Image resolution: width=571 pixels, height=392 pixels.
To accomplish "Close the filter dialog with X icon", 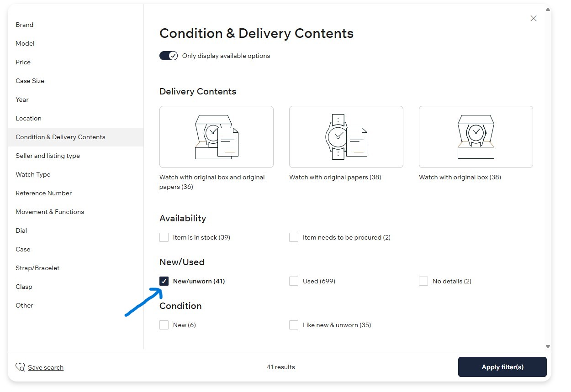I will point(533,18).
